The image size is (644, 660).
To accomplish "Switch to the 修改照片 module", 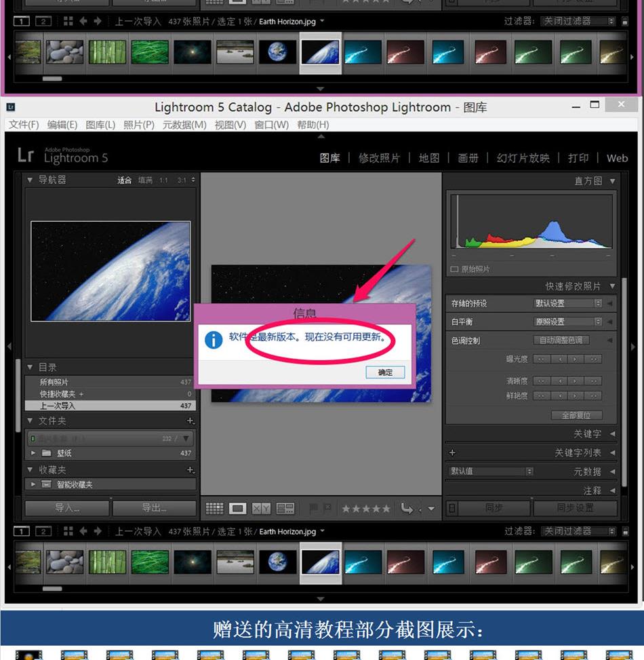I will click(x=379, y=158).
